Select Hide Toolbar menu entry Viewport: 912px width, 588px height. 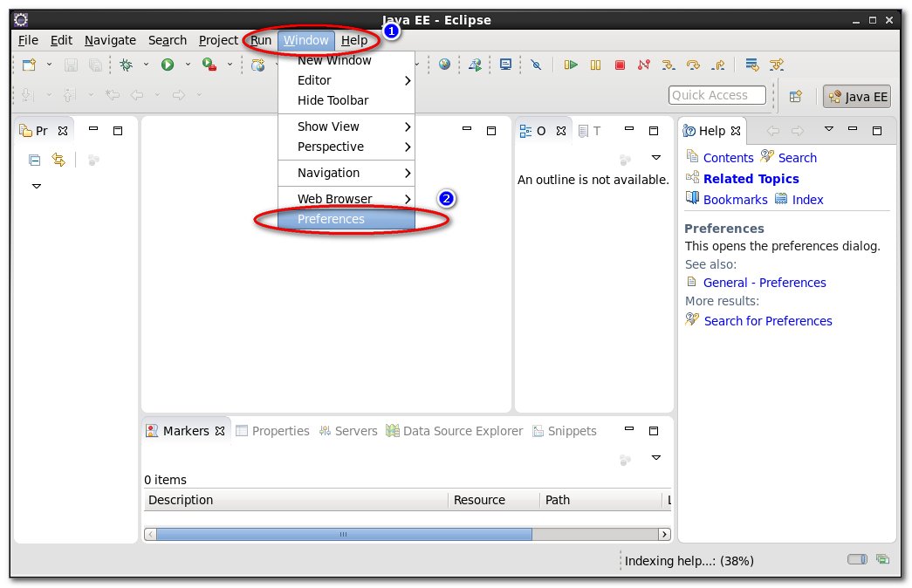pyautogui.click(x=346, y=100)
